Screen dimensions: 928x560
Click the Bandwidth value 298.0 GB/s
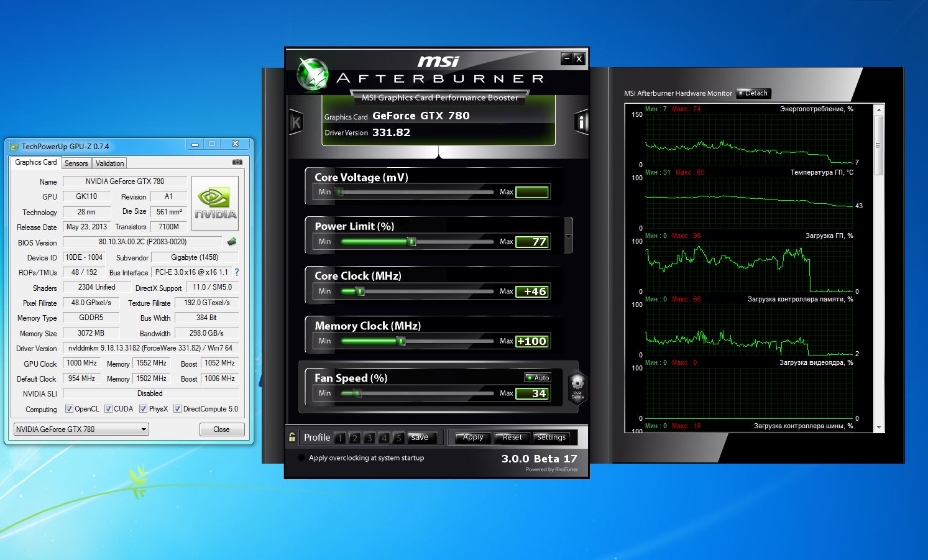click(206, 333)
